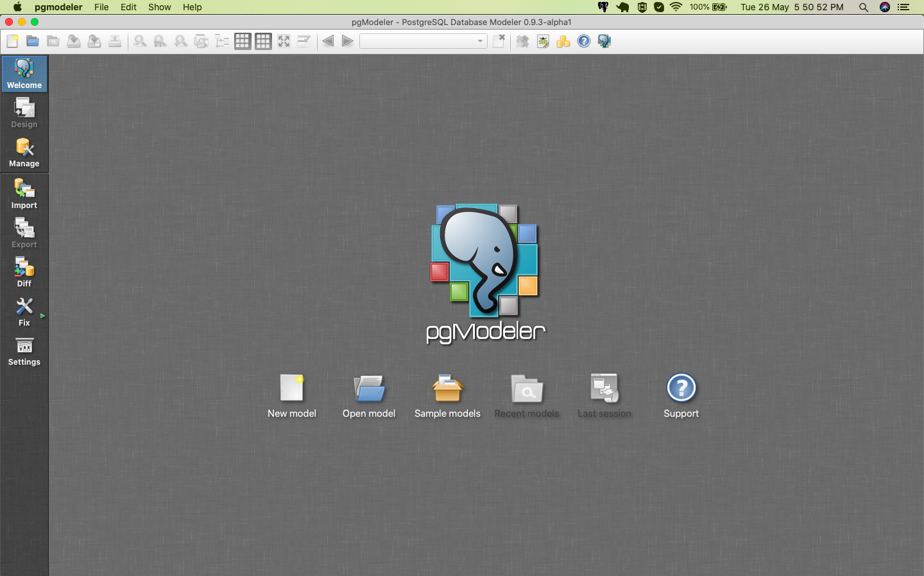This screenshot has height=576, width=924.
Task: Expand the Fix submenu arrow
Action: (42, 316)
